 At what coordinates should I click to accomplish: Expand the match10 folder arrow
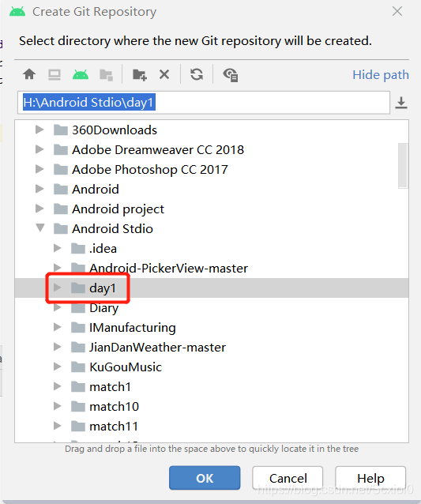[57, 406]
